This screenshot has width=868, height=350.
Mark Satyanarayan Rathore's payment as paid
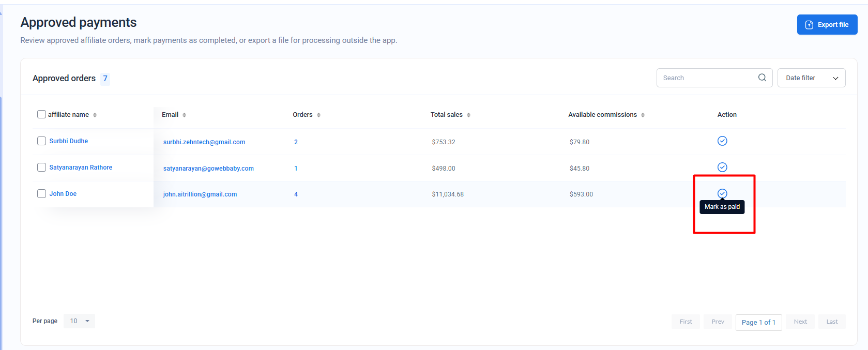pos(722,167)
